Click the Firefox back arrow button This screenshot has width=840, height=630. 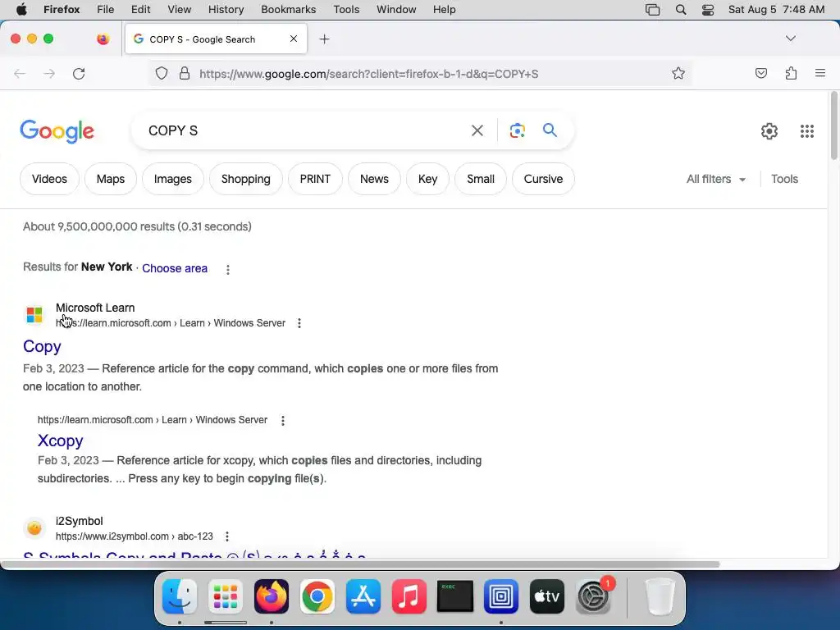tap(20, 74)
